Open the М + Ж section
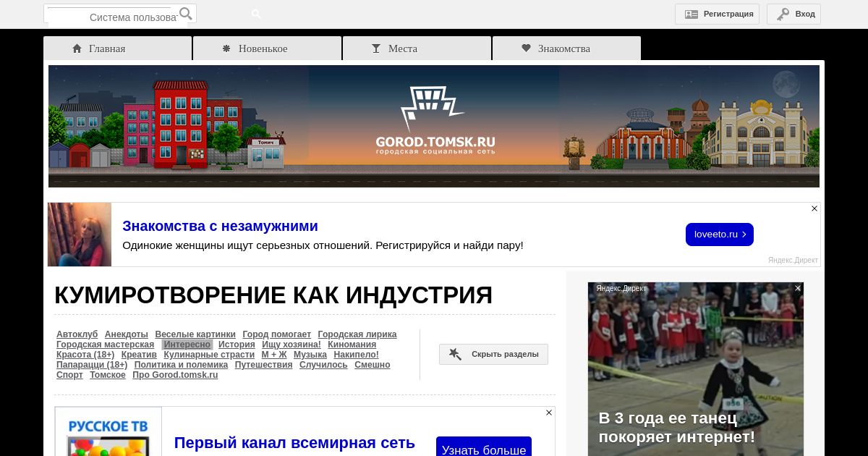 [x=274, y=355]
